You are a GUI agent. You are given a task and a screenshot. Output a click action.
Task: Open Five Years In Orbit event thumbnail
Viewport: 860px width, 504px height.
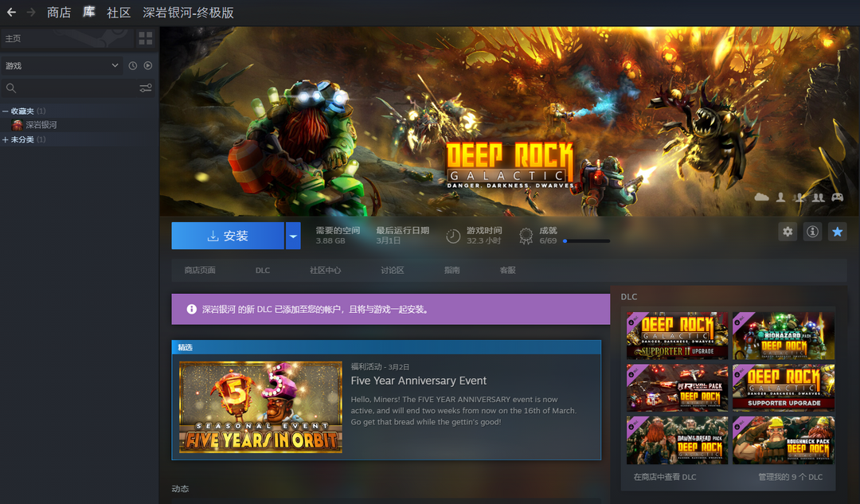[x=260, y=407]
